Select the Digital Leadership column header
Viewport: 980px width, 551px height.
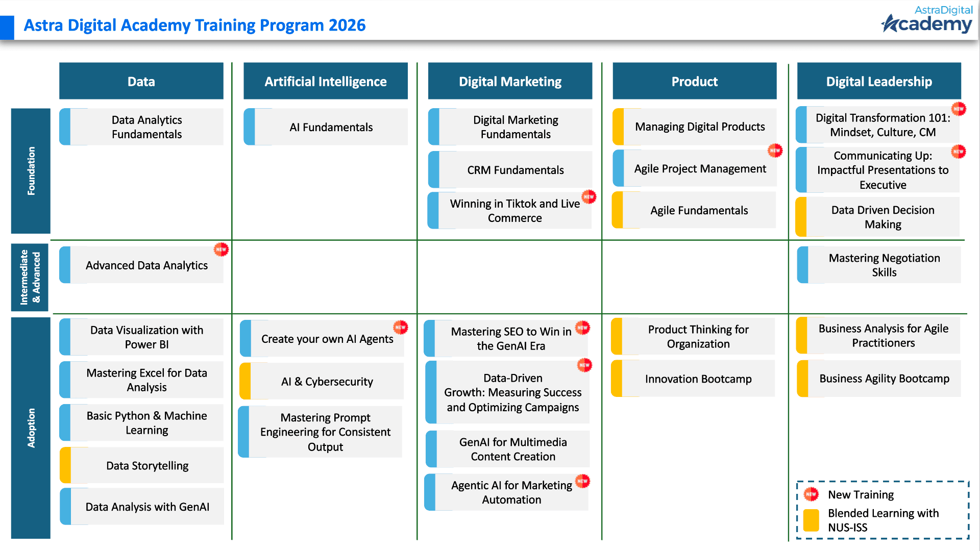pos(878,81)
